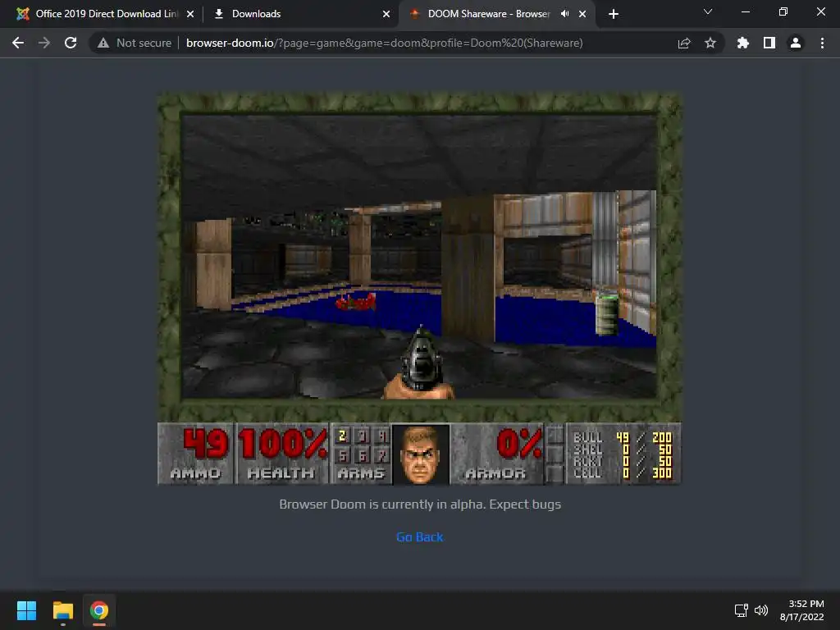Open network status in system tray

point(741,610)
